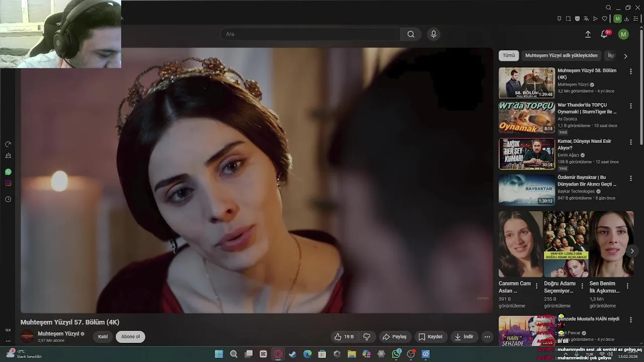Open more actions ellipsis under video
The image size is (644, 362).
(487, 337)
